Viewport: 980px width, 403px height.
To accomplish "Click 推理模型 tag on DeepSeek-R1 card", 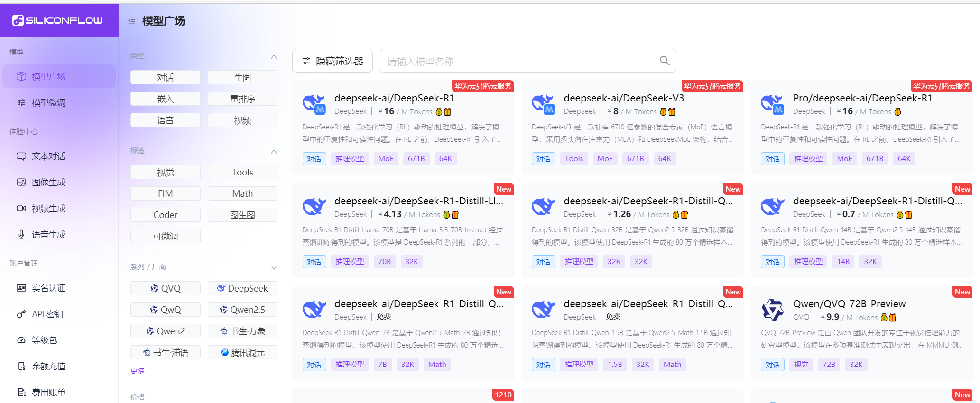I will click(350, 159).
